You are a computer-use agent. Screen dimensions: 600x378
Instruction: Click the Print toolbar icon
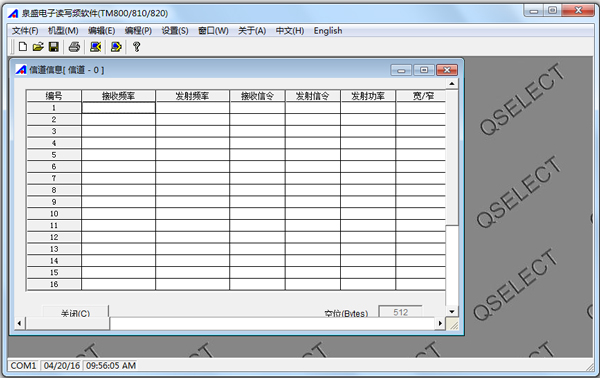click(x=74, y=47)
